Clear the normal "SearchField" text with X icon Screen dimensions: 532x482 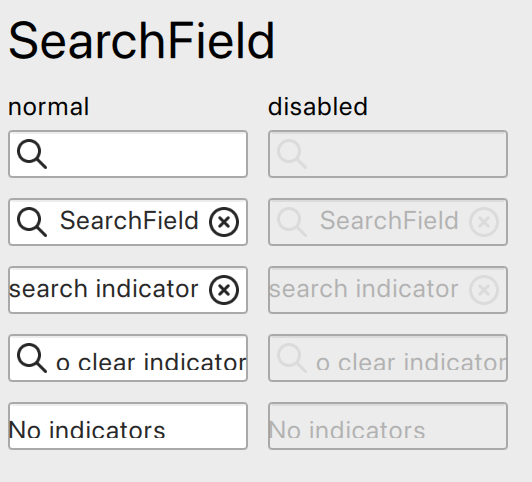tap(224, 222)
